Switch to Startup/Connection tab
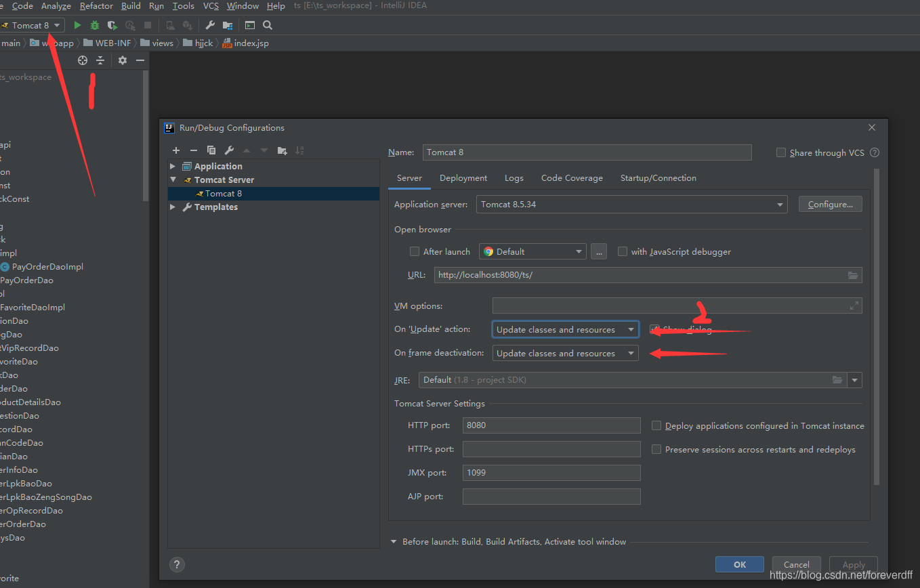The height and width of the screenshot is (588, 920). 658,178
